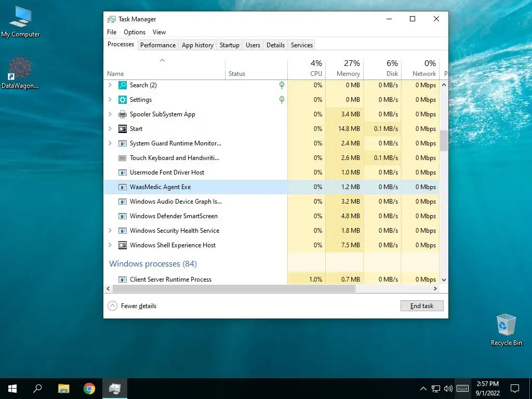Select the Recycle Bin desktop icon
This screenshot has width=532, height=399.
(x=506, y=330)
